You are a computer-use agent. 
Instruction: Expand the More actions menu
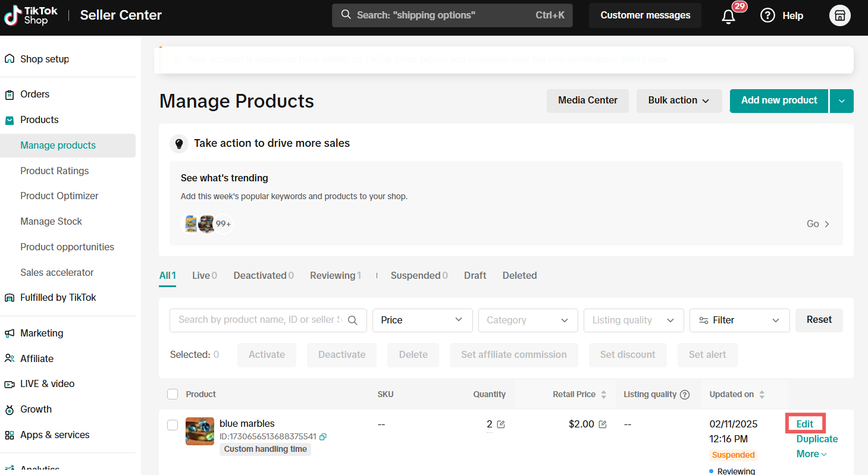pyautogui.click(x=811, y=454)
